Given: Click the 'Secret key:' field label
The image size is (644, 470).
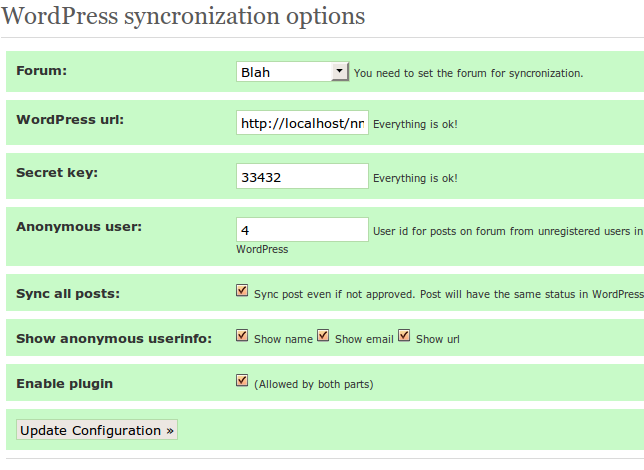Looking at the screenshot, I should click(x=57, y=173).
